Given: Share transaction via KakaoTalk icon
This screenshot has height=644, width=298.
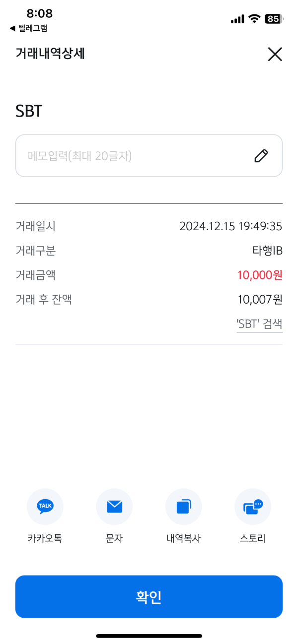Looking at the screenshot, I should 45,507.
